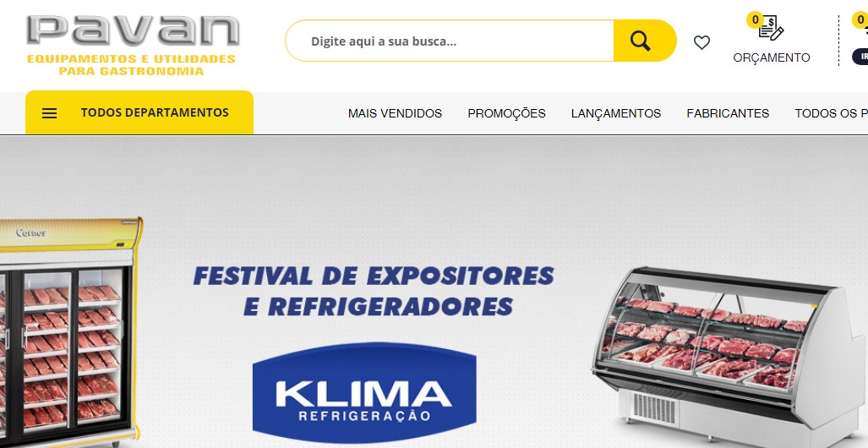
Task: Select the partially visible 'Todos os P' link
Action: (x=831, y=113)
